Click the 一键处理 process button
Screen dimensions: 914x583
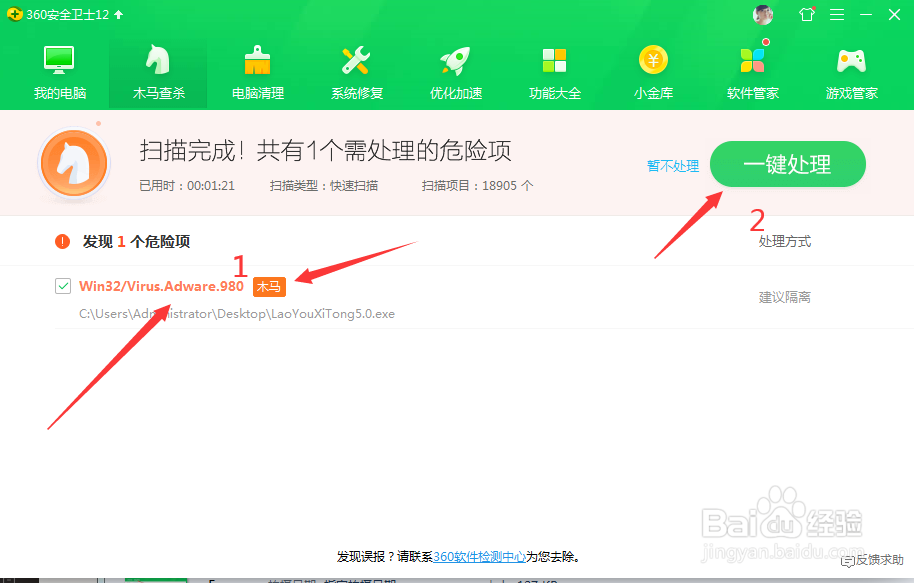pyautogui.click(x=787, y=164)
